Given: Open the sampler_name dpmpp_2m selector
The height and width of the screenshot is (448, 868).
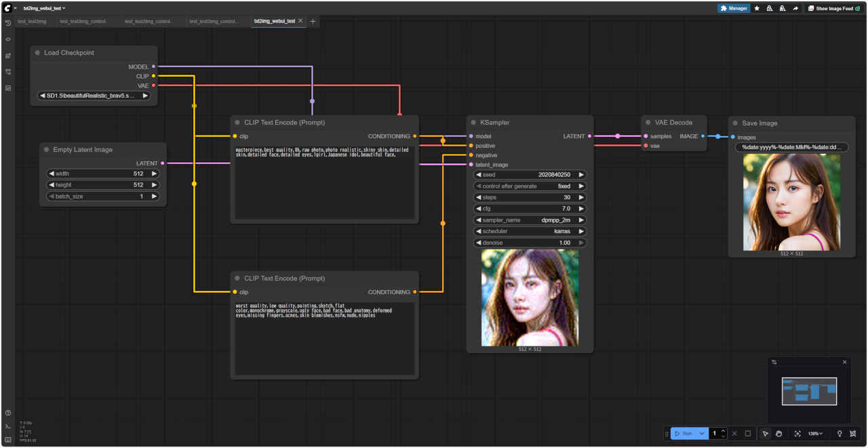Looking at the screenshot, I should point(530,220).
